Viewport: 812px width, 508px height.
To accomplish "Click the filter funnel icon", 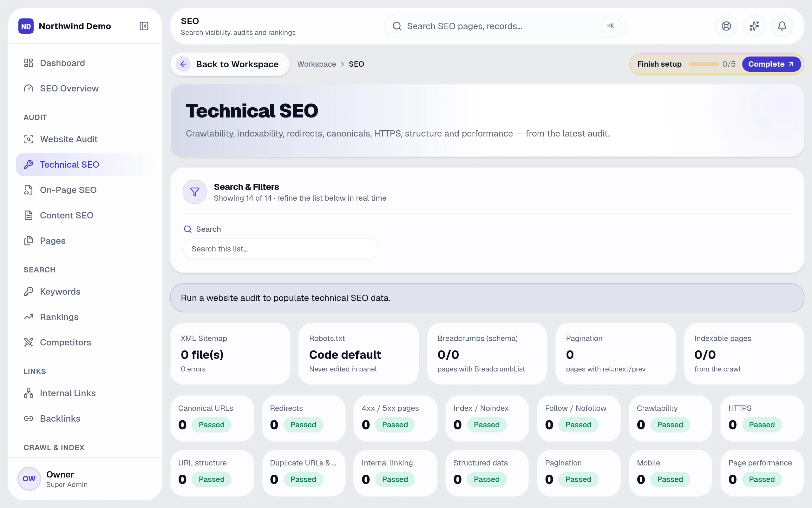I will [195, 192].
